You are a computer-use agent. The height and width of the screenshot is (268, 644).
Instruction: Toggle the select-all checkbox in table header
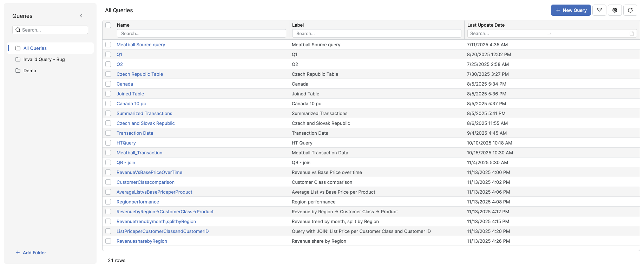108,25
